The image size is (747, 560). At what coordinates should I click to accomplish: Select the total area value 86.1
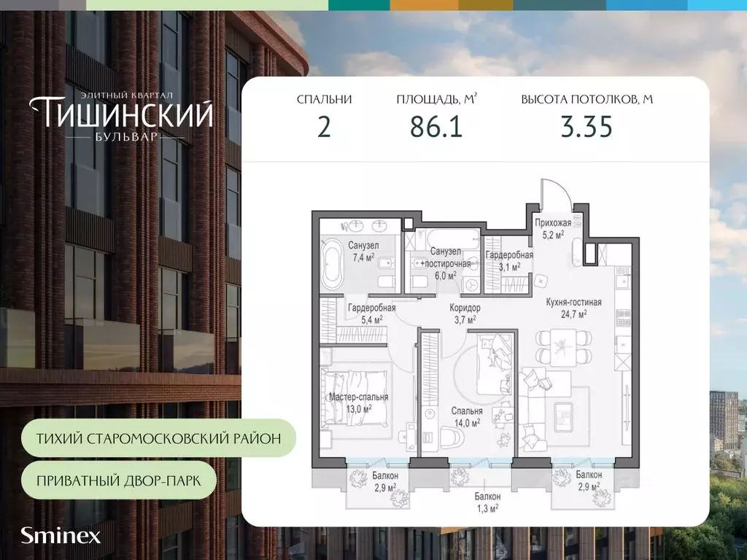click(436, 128)
